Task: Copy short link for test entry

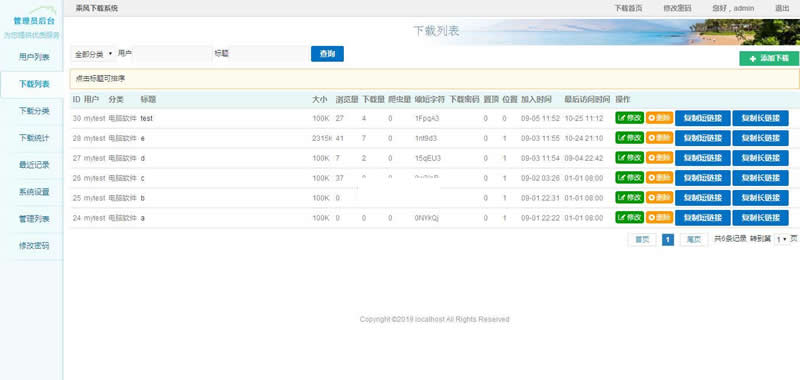Action: (703, 118)
